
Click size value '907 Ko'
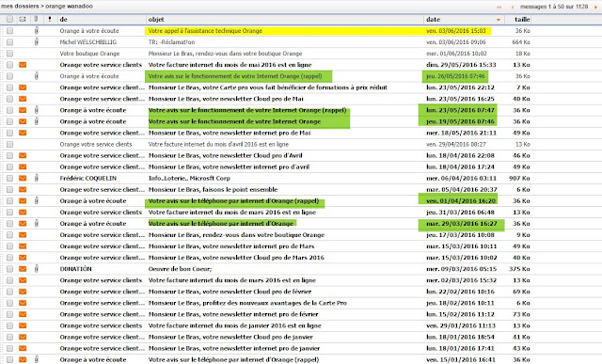coord(519,178)
